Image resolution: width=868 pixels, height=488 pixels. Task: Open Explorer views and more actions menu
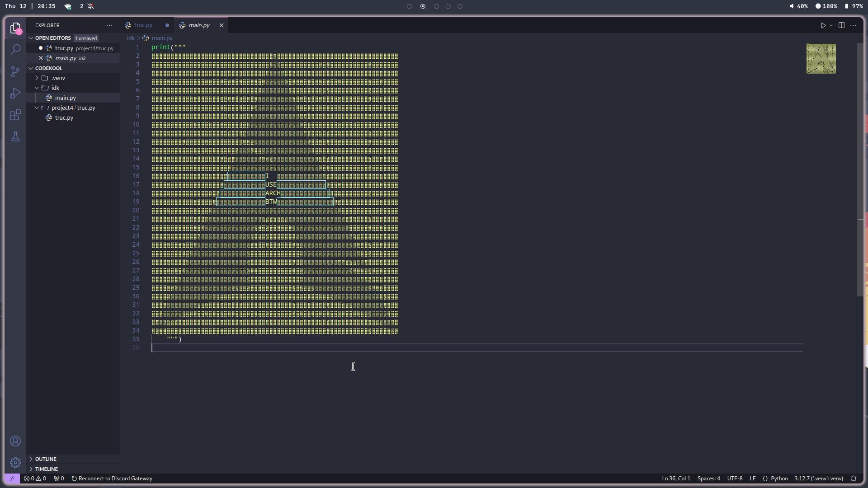click(109, 25)
